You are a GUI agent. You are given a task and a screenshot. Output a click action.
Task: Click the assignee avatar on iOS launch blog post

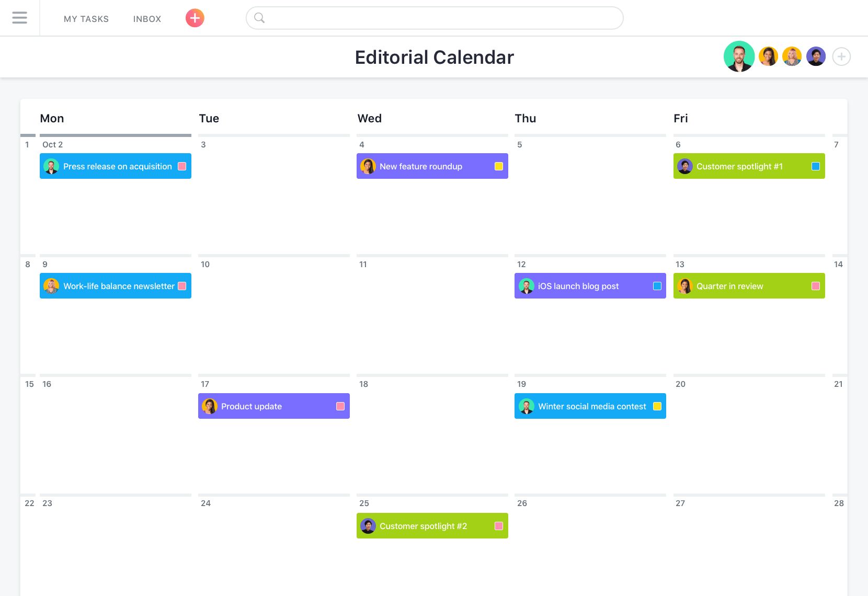point(527,286)
